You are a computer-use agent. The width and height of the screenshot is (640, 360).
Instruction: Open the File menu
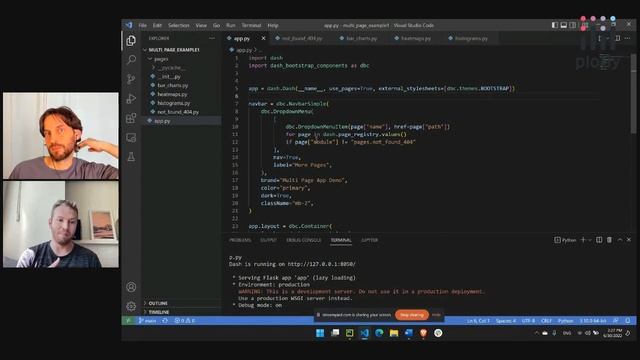142,25
